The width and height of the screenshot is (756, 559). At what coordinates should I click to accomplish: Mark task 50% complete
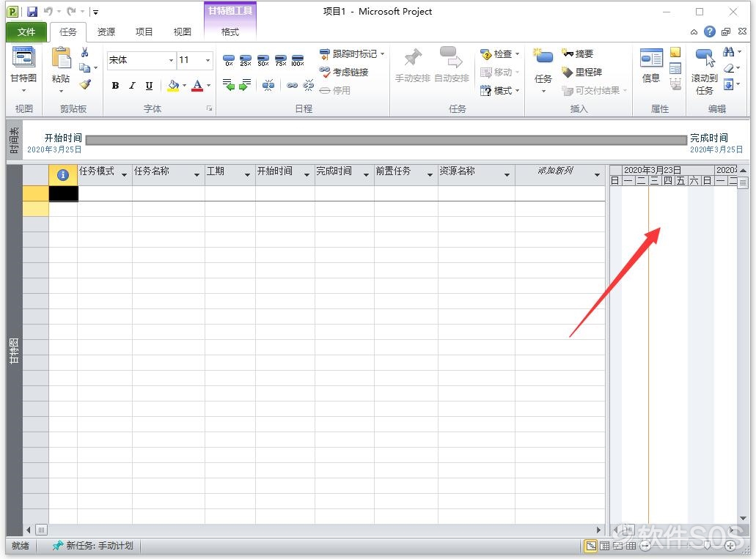click(263, 60)
